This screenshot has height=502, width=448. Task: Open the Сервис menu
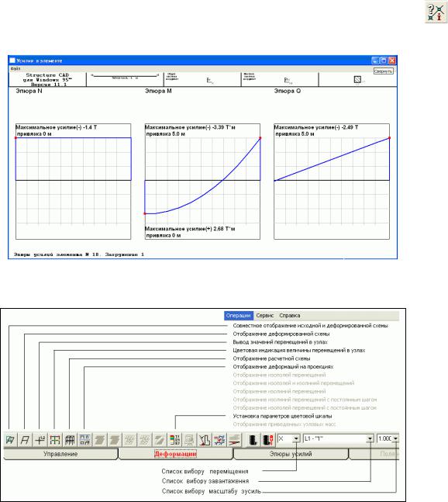point(265,316)
